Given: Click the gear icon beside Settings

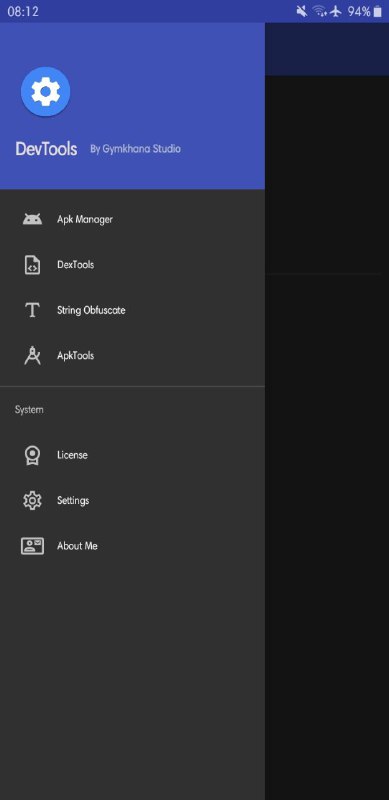Looking at the screenshot, I should 32,501.
